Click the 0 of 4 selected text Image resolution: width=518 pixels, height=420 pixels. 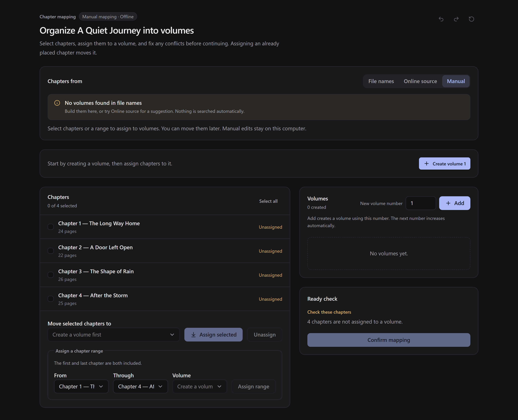(62, 206)
